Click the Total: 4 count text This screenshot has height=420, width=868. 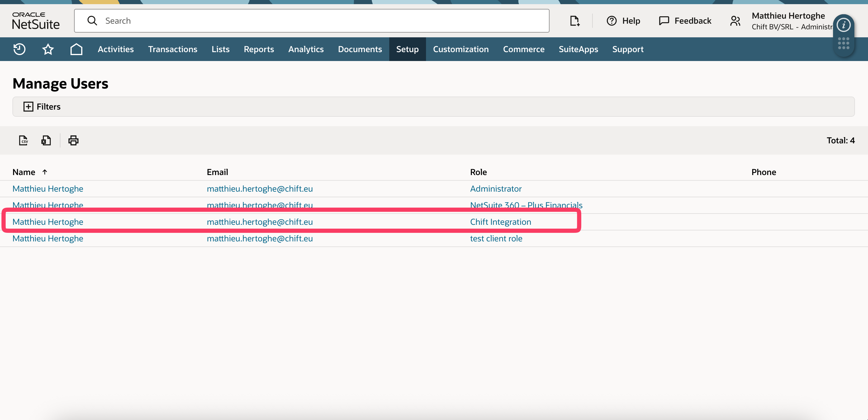(840, 140)
